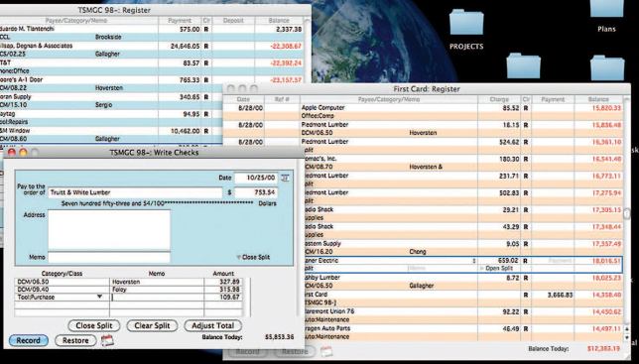Expand Open Split in the First Card register

482,269
